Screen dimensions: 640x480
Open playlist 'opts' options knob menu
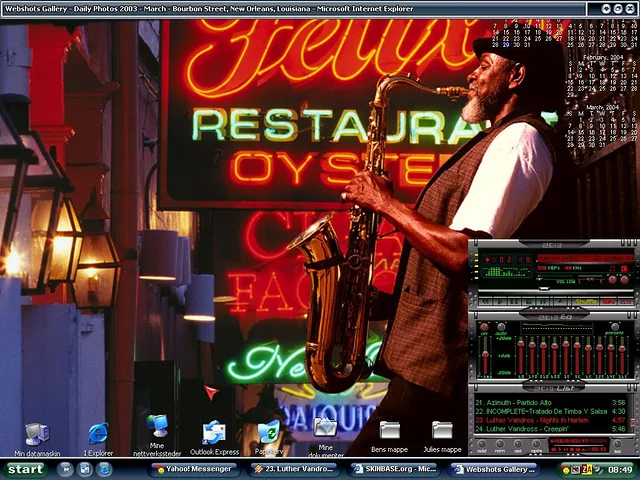coord(536,444)
